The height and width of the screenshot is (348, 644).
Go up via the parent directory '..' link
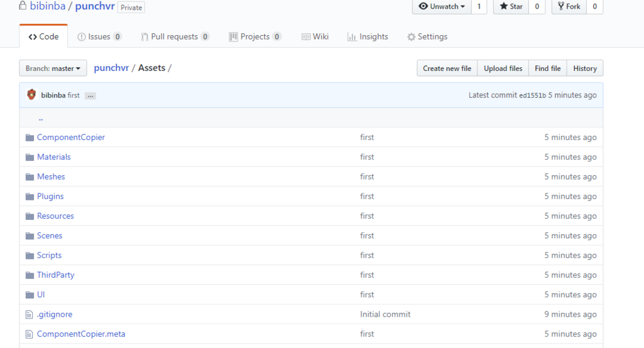coord(41,119)
